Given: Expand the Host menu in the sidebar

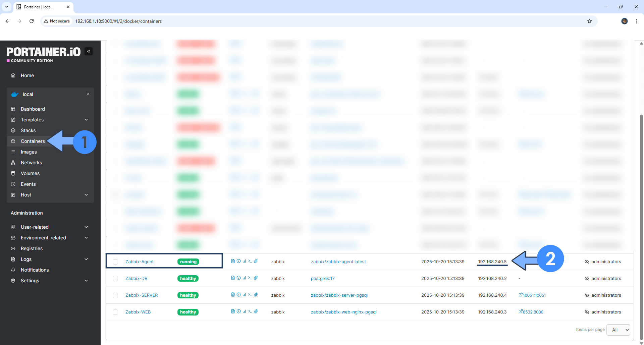Looking at the screenshot, I should 86,195.
